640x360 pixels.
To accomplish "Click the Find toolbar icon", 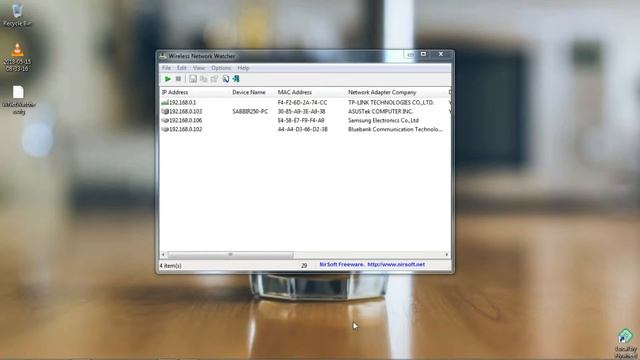I will [225, 79].
